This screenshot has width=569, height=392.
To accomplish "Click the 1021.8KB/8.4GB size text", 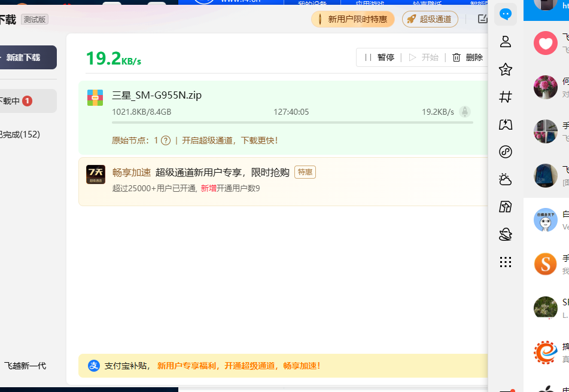I will point(142,112).
